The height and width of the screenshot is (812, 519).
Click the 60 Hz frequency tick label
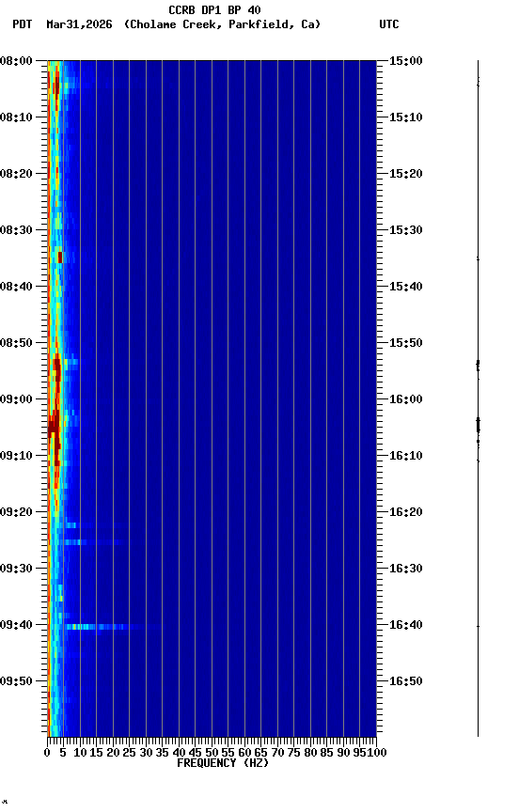coord(244,753)
